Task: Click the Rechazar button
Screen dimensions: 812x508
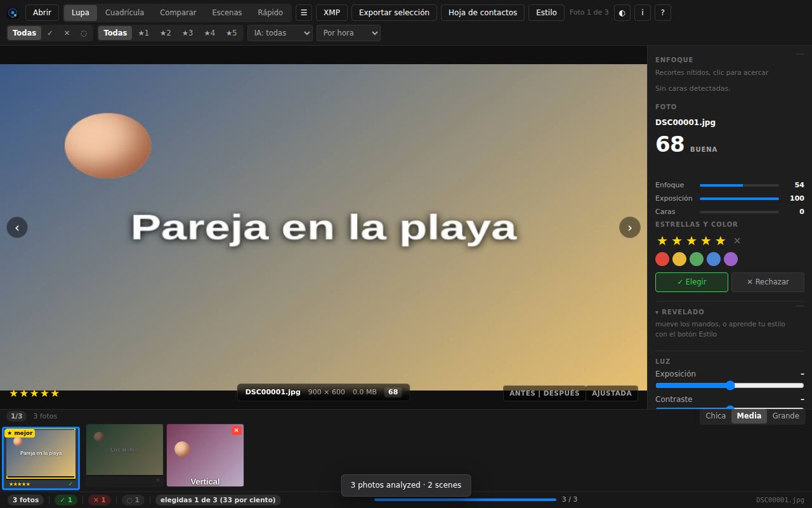Action: (x=768, y=282)
